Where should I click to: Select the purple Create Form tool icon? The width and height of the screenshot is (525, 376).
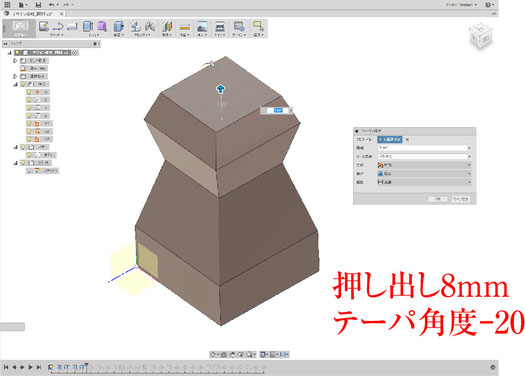click(x=102, y=26)
